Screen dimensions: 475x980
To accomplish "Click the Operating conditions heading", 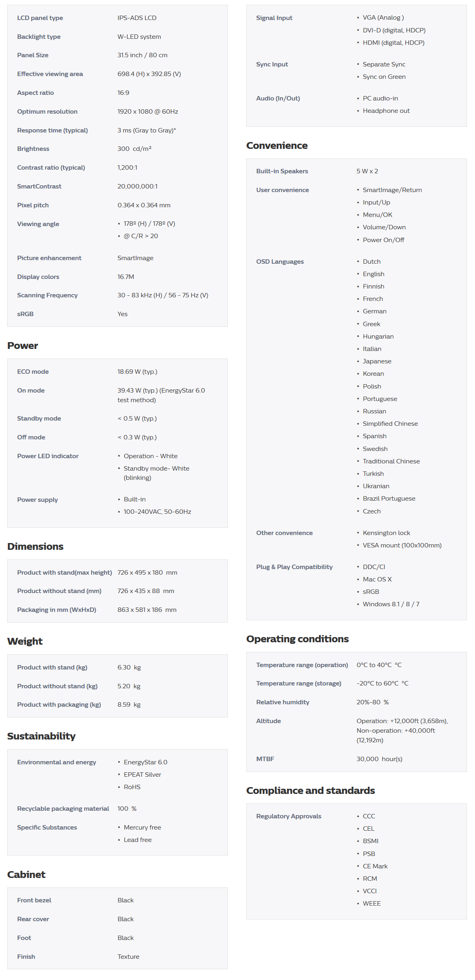I will (297, 639).
